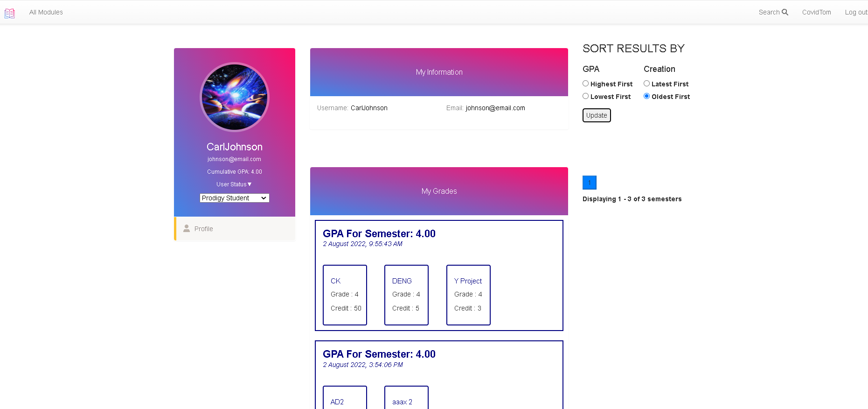
Task: Click the aaax 2 module card
Action: click(406, 398)
